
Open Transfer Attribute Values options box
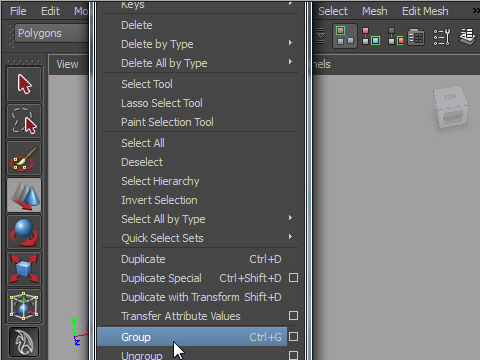[x=293, y=315]
